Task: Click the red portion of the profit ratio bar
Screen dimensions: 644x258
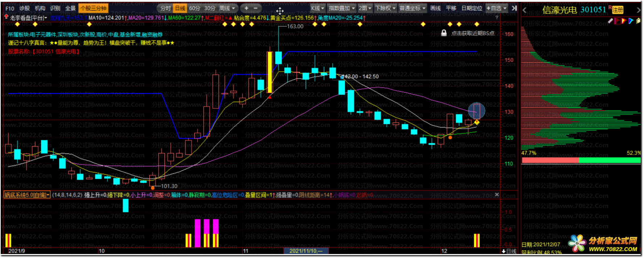Action: 550,160
